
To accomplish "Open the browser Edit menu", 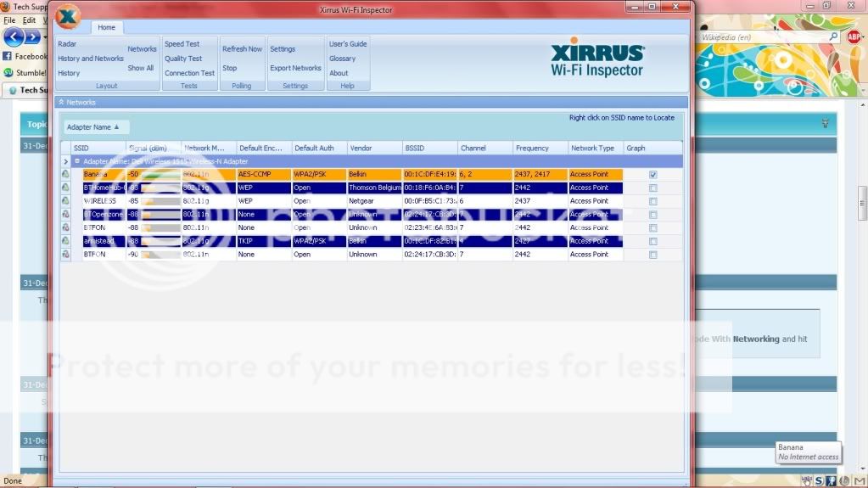I will [29, 20].
